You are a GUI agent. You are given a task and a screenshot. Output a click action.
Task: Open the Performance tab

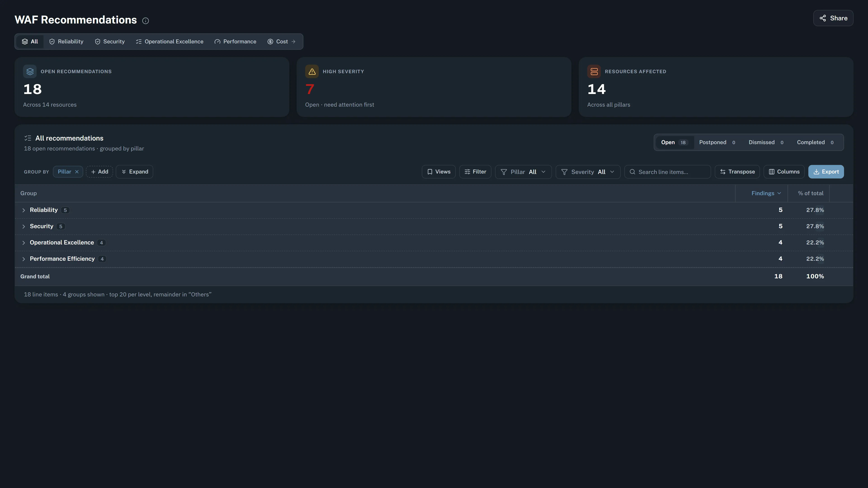pos(235,41)
